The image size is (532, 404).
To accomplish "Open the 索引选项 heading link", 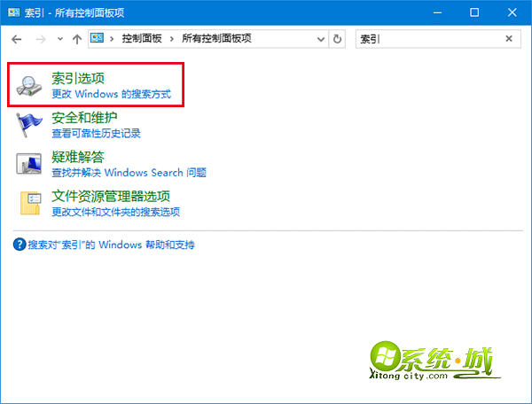I will (77, 79).
